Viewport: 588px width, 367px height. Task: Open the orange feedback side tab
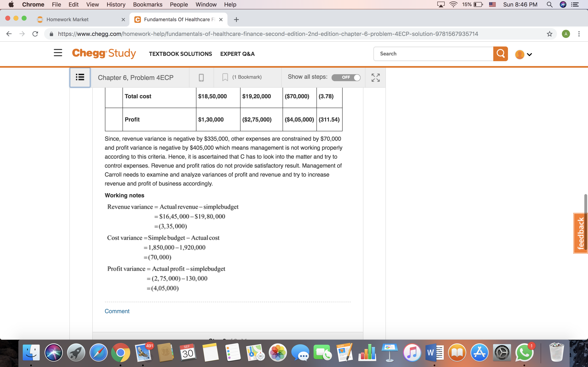580,233
